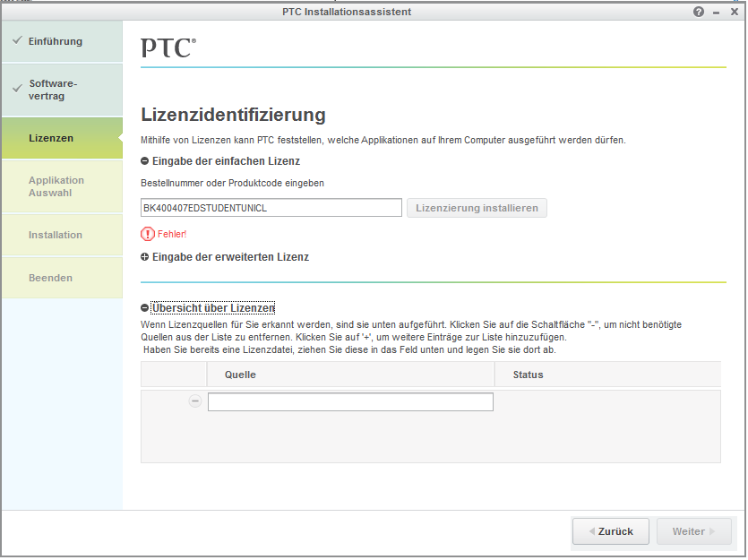This screenshot has width=748, height=560.
Task: Collapse the Eingabe der einfachen Lizenz section
Action: 144,161
